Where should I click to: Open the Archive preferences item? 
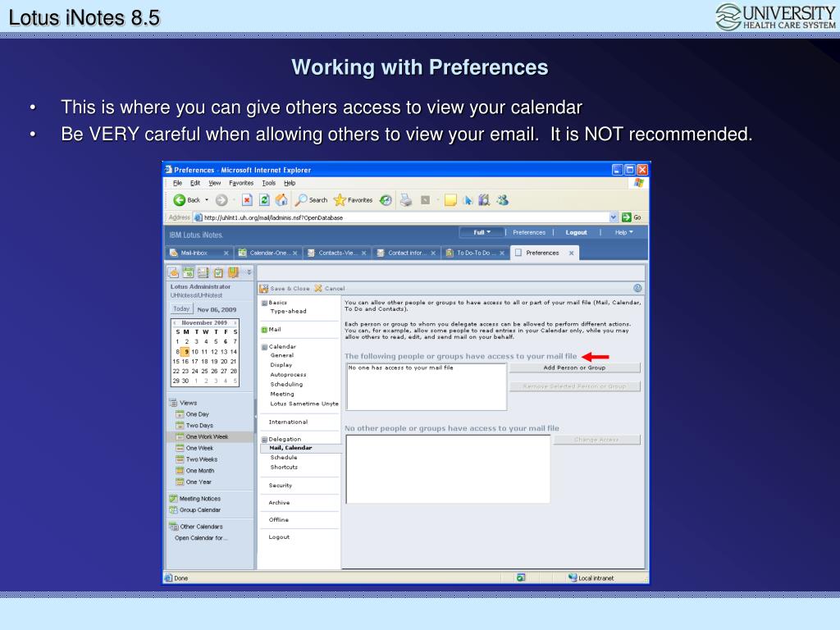tap(279, 503)
